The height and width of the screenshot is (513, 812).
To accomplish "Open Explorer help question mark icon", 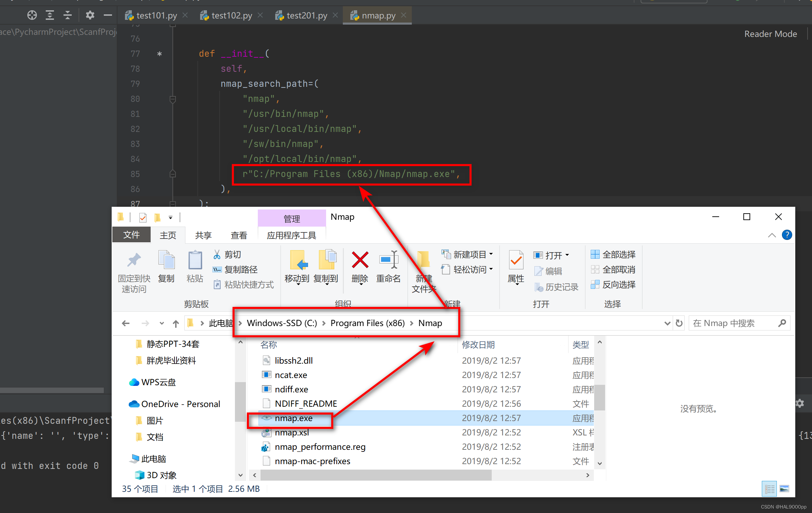I will pyautogui.click(x=787, y=235).
